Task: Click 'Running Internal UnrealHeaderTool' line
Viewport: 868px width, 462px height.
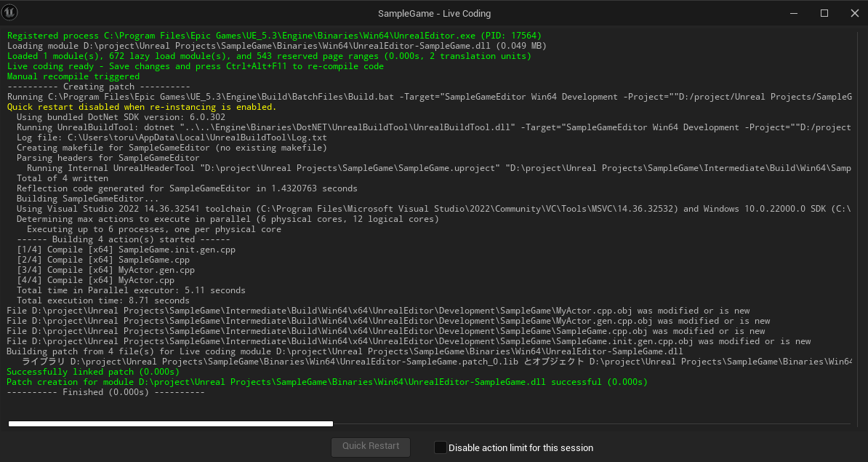Action: pos(439,168)
